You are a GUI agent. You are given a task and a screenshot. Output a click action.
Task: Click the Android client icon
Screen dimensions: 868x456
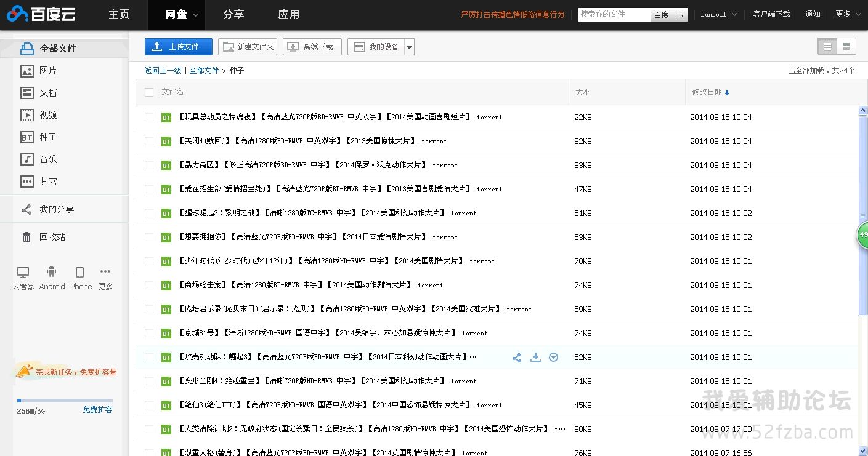pyautogui.click(x=52, y=272)
